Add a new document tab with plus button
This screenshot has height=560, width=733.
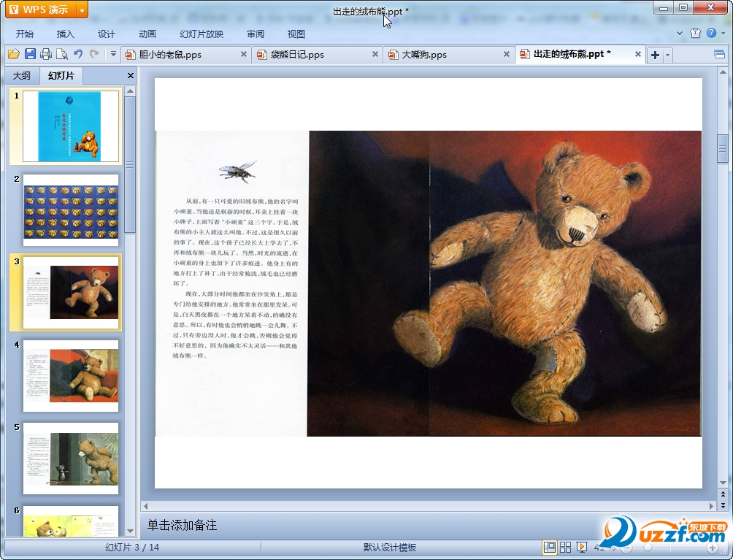656,55
